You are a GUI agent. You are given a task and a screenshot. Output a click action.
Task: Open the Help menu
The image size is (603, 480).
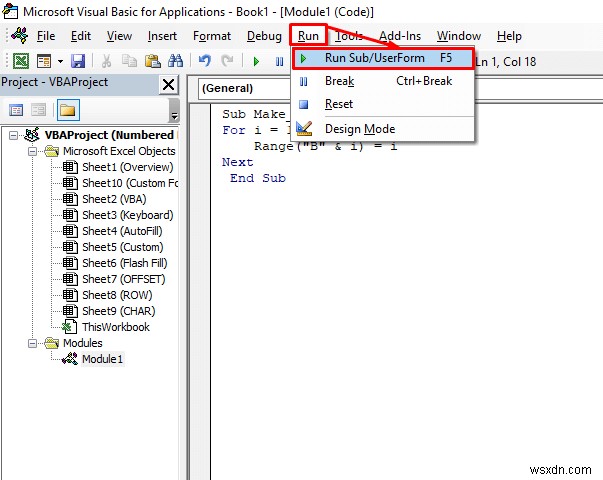click(509, 36)
